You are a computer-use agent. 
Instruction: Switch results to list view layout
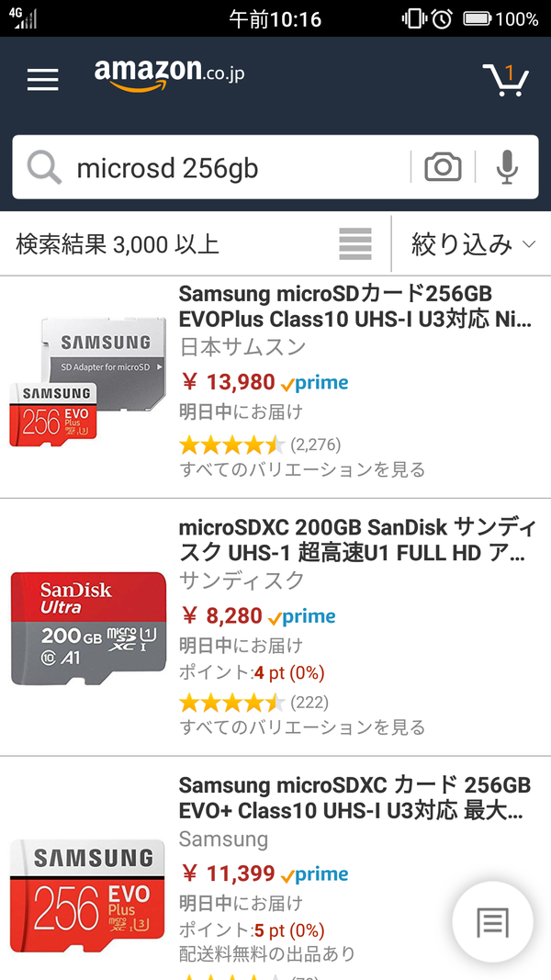tap(355, 243)
